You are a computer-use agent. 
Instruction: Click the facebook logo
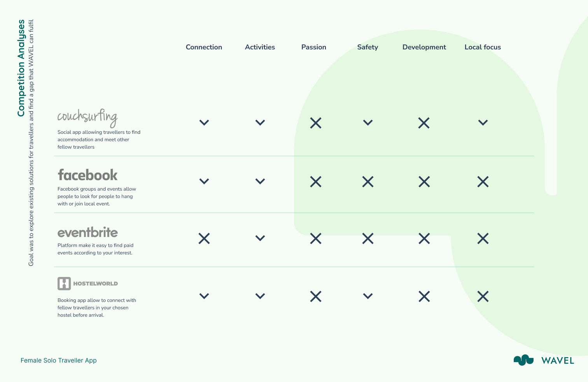point(87,175)
